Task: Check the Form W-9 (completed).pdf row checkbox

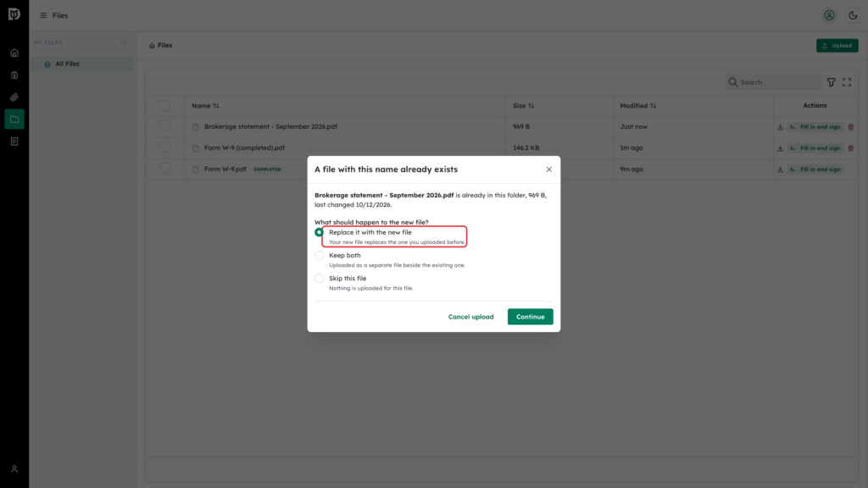Action: click(x=164, y=147)
